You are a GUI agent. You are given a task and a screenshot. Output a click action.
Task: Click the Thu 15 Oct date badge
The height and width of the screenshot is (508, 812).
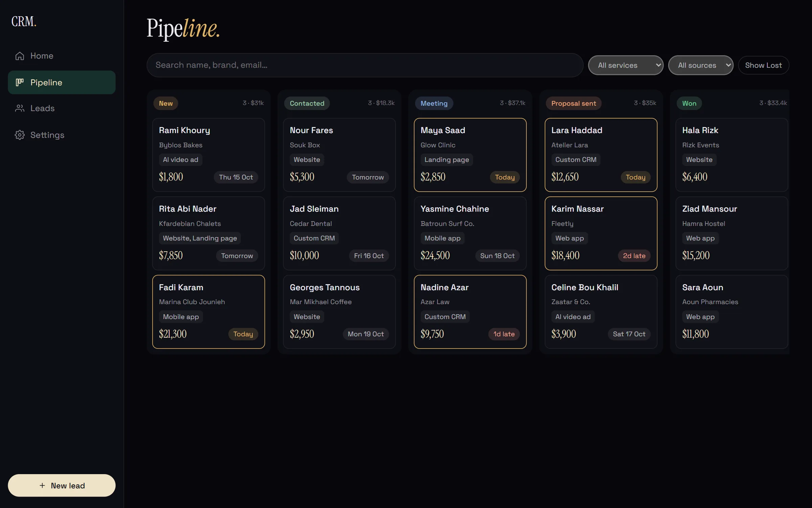[236, 177]
